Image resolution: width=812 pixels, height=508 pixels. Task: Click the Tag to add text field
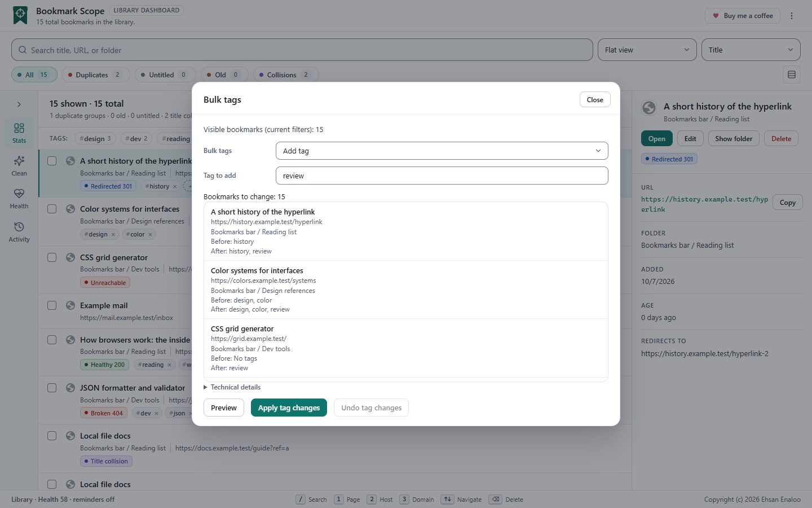[442, 176]
